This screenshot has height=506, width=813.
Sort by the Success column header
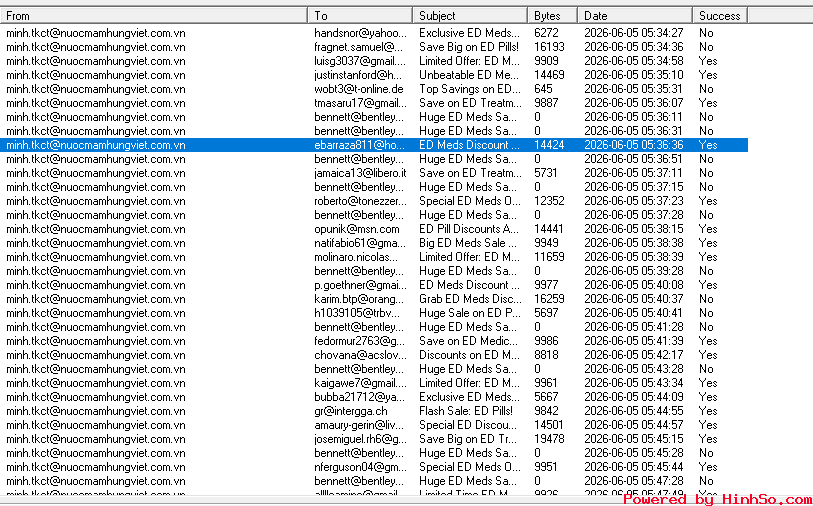[720, 16]
